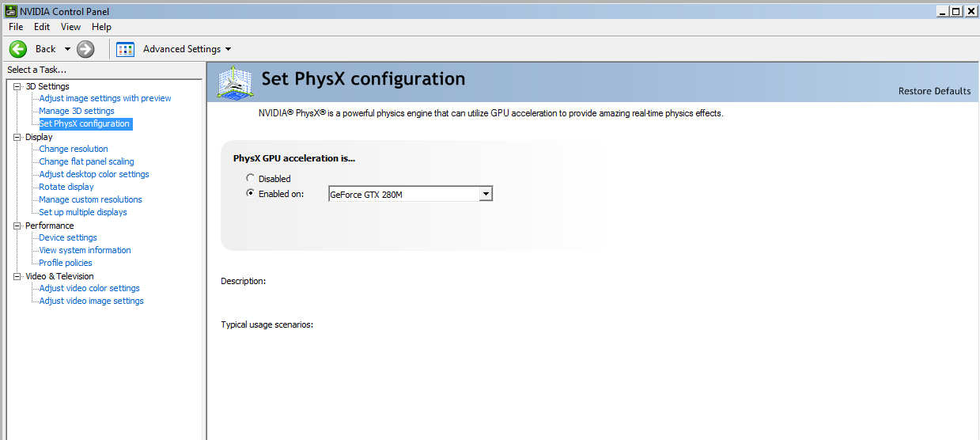Go to Change resolution page
Screen dimensions: 980x440
[x=74, y=149]
